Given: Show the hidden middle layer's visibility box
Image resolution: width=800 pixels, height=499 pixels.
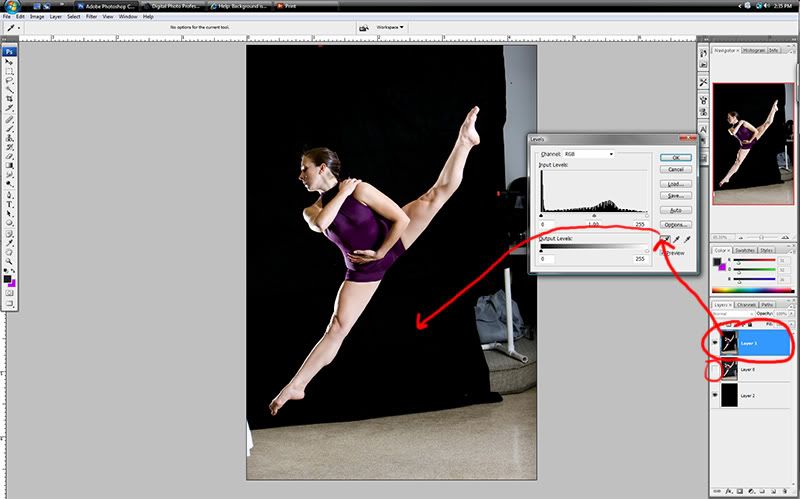Looking at the screenshot, I should pyautogui.click(x=716, y=370).
